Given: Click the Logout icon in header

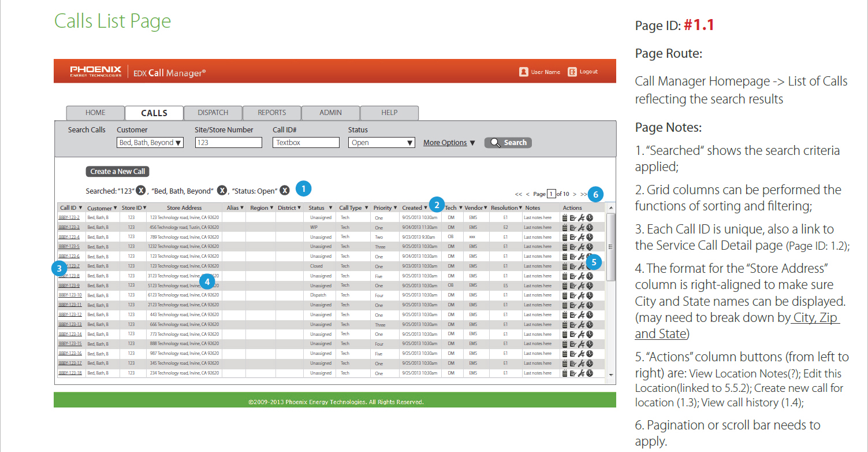Looking at the screenshot, I should (x=572, y=72).
